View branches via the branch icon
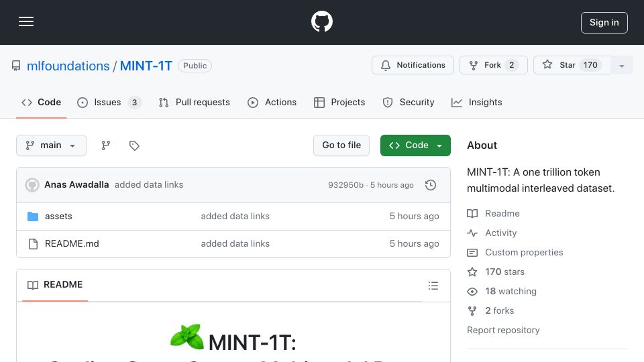644x362 pixels. click(106, 145)
